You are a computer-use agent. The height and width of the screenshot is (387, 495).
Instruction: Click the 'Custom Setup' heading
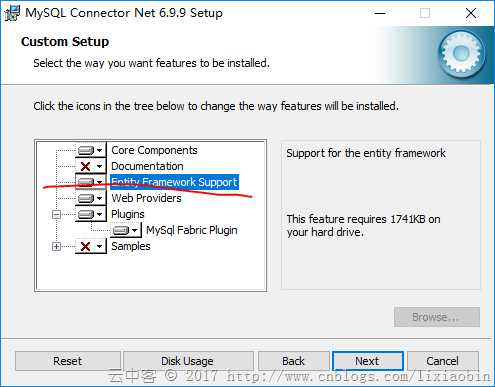(x=65, y=42)
